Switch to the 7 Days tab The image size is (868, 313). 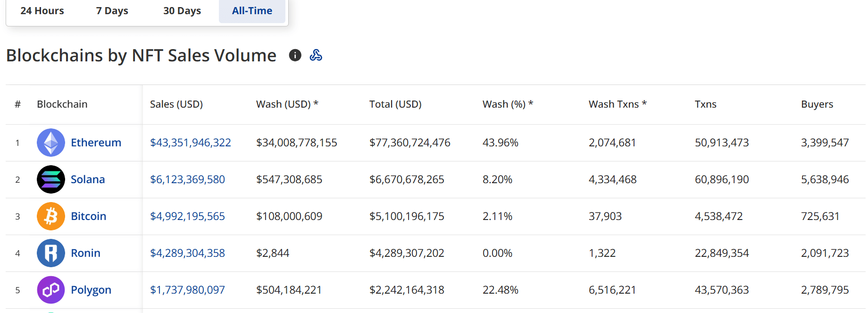pyautogui.click(x=112, y=10)
